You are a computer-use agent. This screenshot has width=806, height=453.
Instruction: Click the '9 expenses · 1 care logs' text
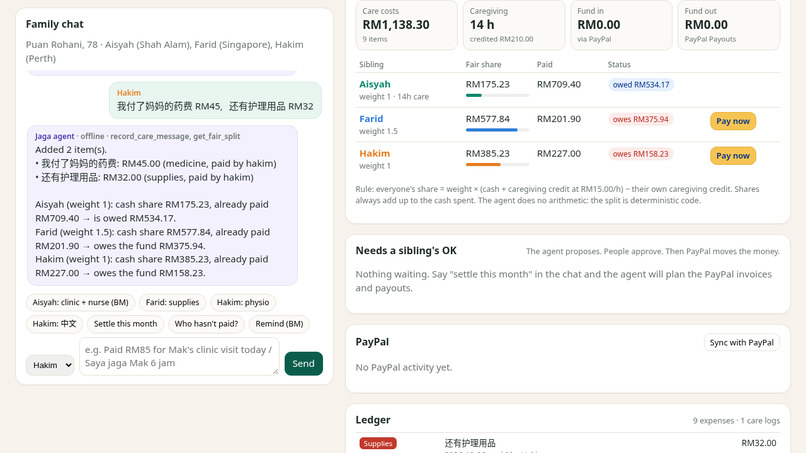coord(736,421)
